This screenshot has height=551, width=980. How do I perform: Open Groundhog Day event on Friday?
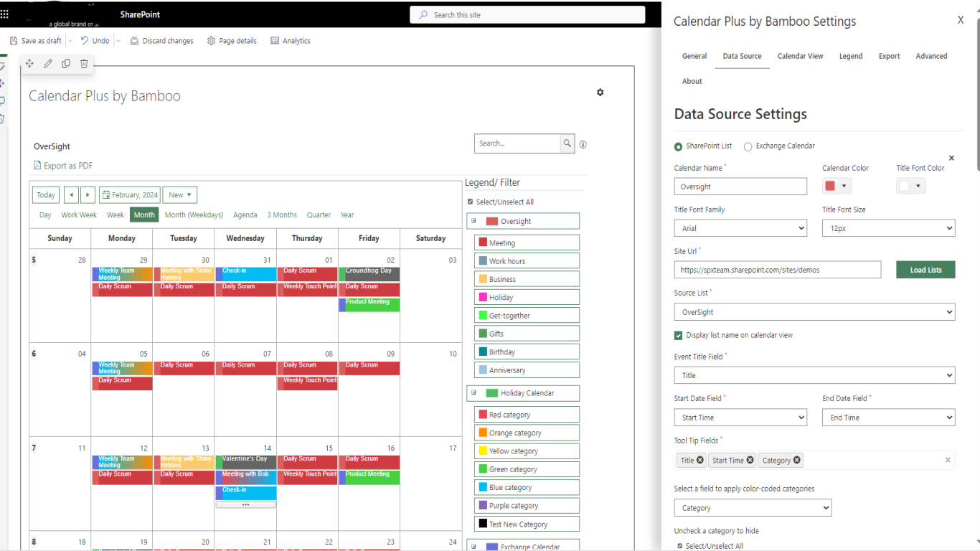(369, 274)
